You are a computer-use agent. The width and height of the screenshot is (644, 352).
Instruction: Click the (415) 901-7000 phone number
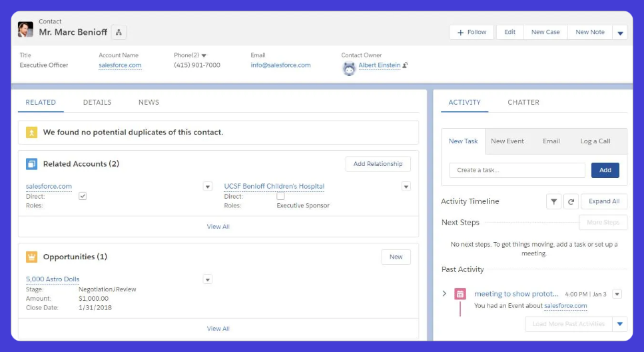click(x=197, y=65)
